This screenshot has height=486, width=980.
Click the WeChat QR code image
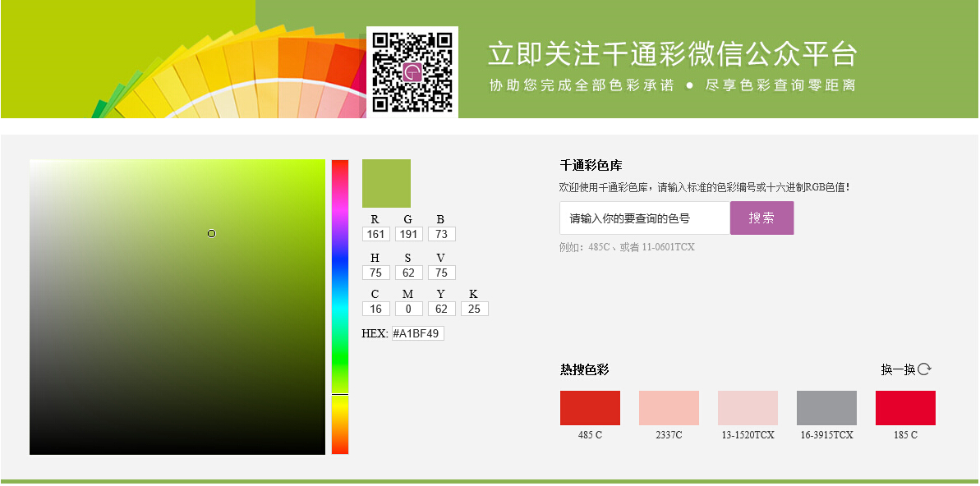(412, 71)
